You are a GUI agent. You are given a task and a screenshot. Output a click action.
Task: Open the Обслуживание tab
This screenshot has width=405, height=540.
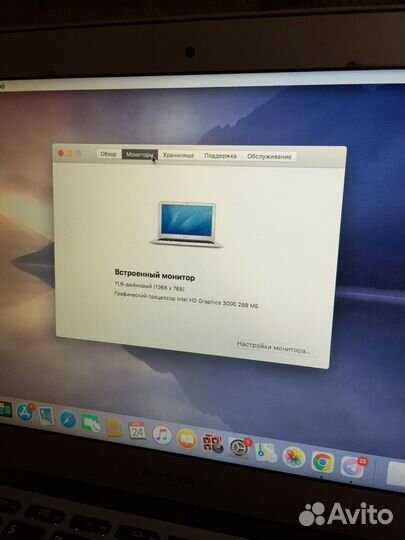[269, 157]
